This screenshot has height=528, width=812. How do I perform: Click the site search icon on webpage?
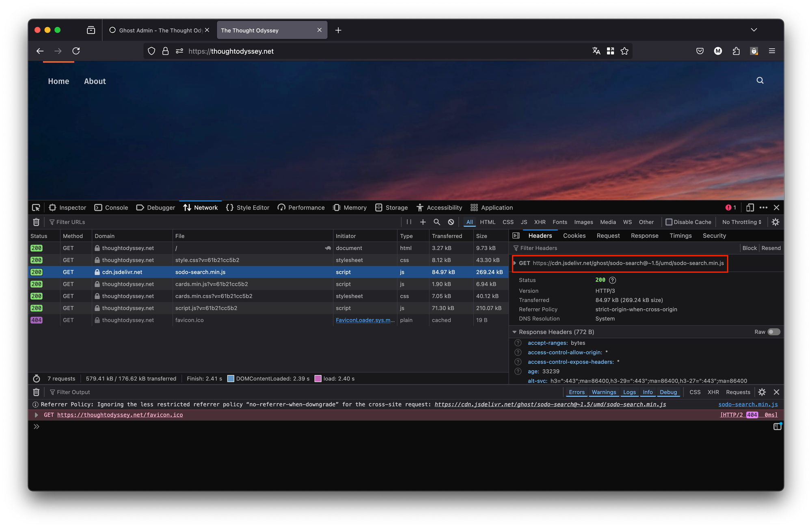click(760, 80)
